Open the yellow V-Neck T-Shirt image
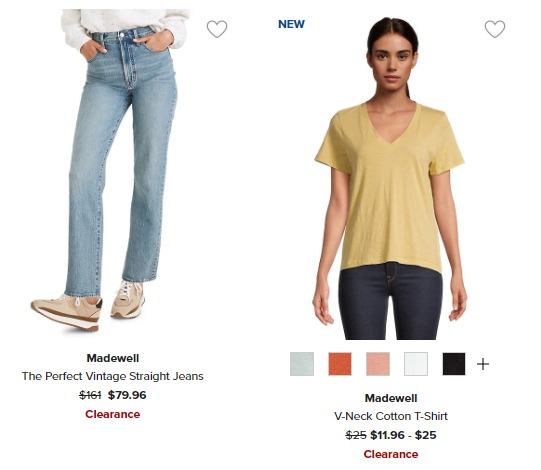Screen dimensions: 541x470 pyautogui.click(x=390, y=178)
